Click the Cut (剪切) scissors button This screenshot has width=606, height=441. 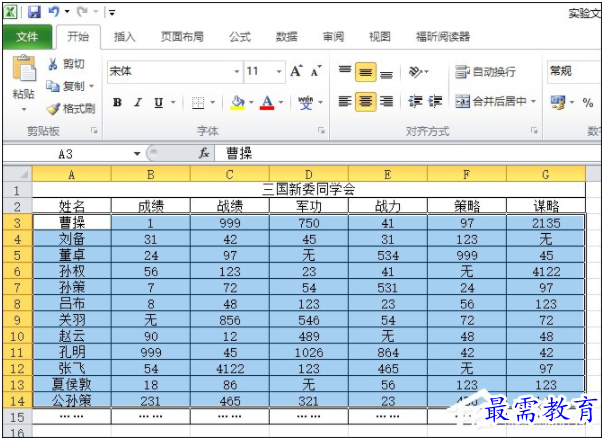(66, 64)
